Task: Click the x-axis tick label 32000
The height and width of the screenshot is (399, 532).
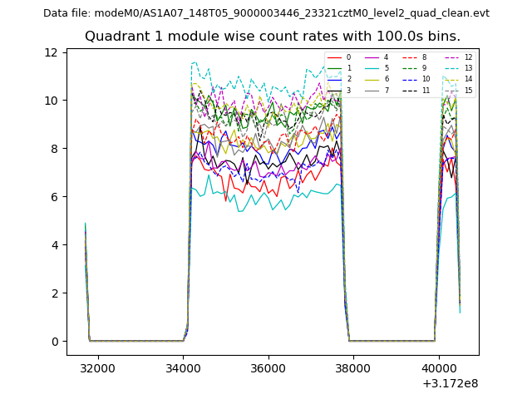Action: (97, 368)
